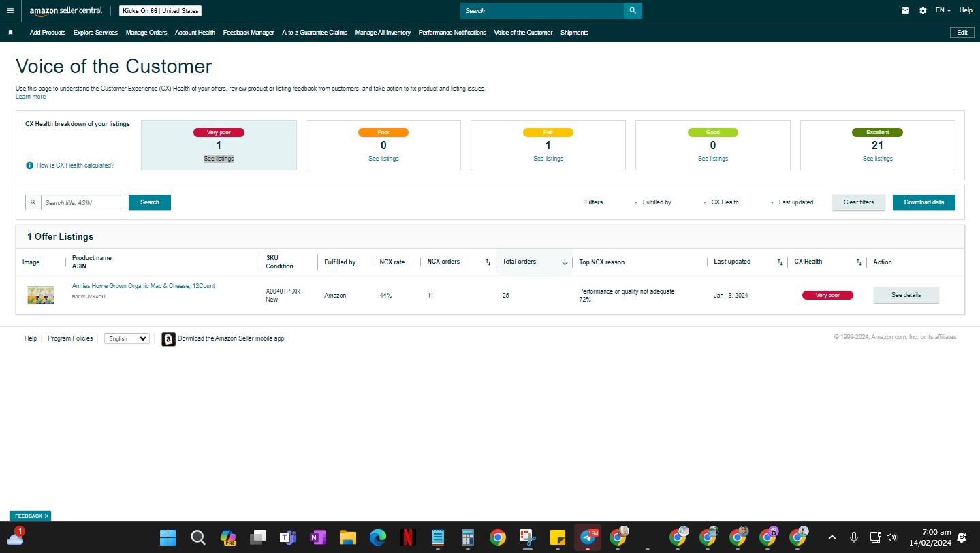Open Add Products menu item
This screenshot has height=553, width=980.
[x=48, y=33]
